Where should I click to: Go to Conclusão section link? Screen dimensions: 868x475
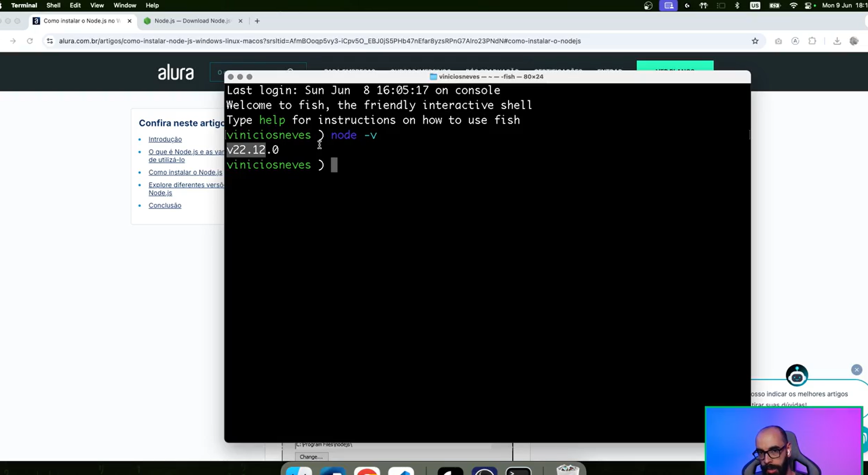(165, 205)
